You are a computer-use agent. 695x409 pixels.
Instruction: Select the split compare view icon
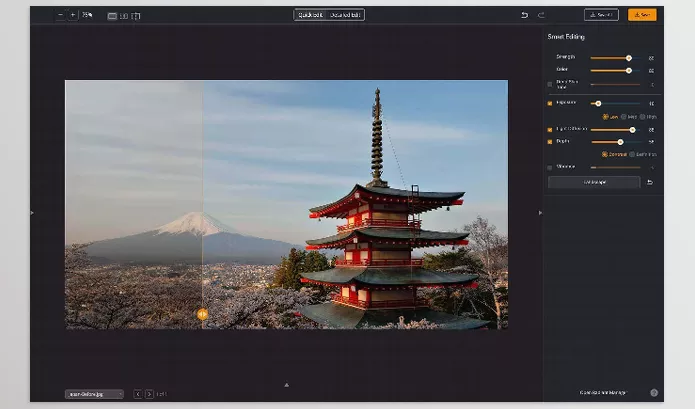[136, 16]
